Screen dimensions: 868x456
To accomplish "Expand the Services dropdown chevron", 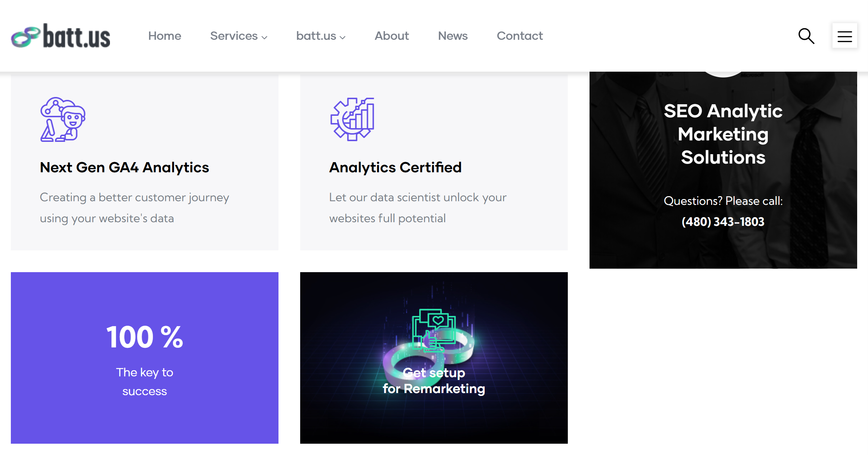I will tap(265, 37).
